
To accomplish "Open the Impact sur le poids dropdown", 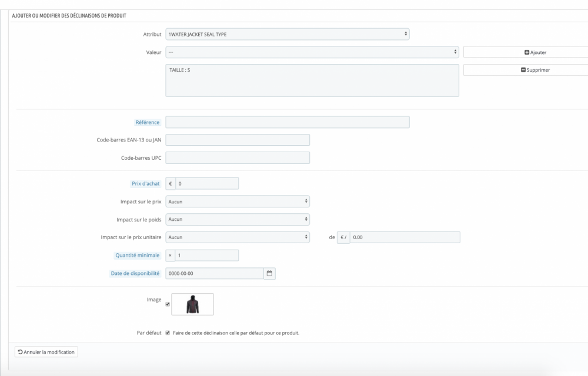I will coord(238,220).
